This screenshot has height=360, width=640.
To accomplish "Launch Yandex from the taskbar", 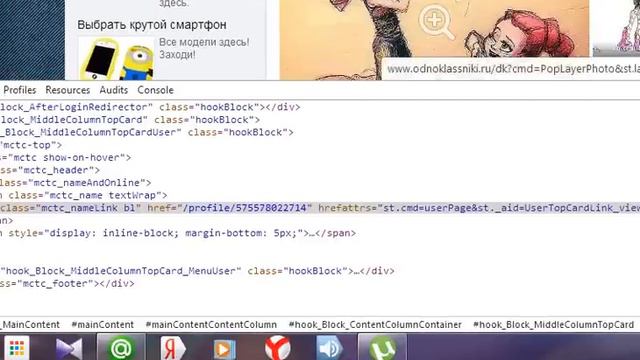I will [x=173, y=348].
